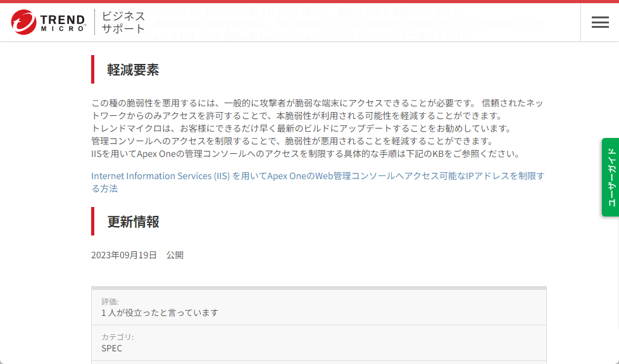This screenshot has width=619, height=364.
Task: Open the IIS access restriction KB link
Action: 318,182
